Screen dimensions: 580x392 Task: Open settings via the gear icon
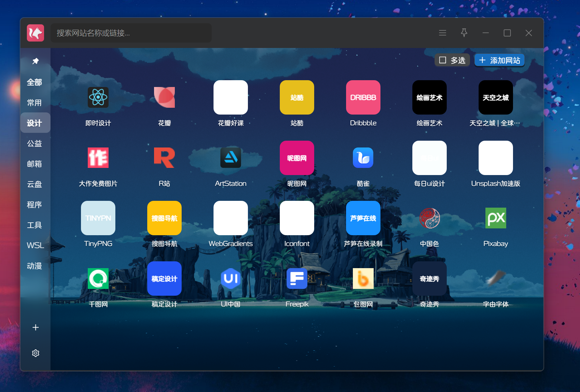tap(35, 353)
